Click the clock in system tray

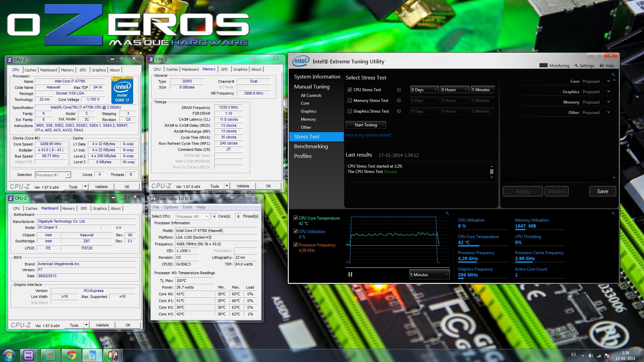[625, 356]
